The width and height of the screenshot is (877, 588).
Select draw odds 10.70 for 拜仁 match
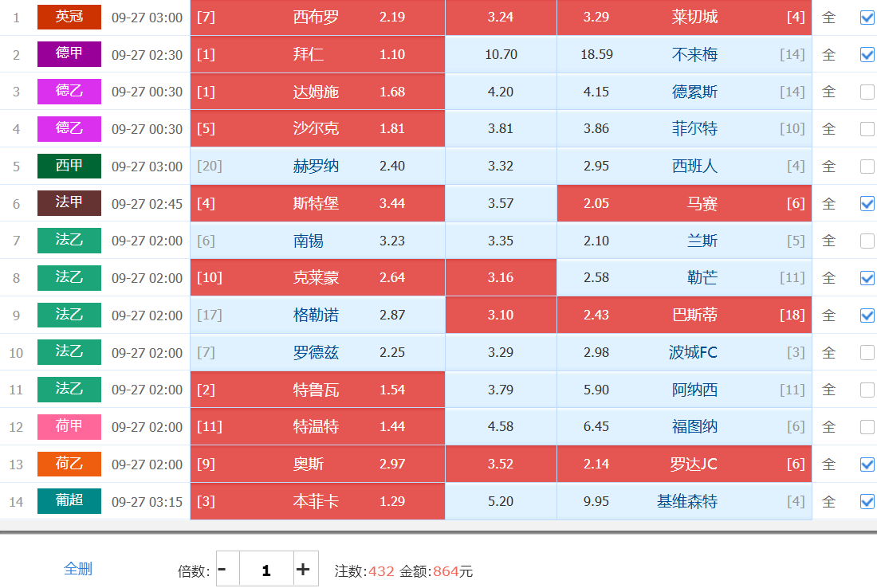tap(501, 54)
